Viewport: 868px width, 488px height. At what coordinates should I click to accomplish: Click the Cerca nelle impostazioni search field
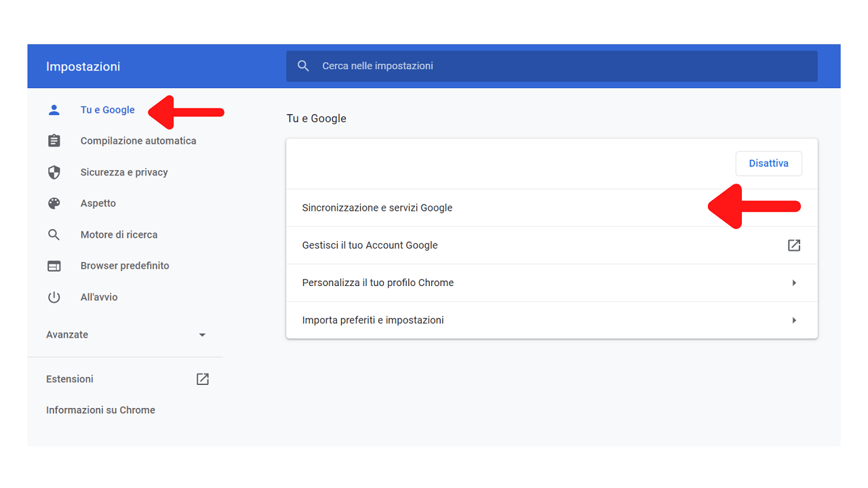pos(552,66)
